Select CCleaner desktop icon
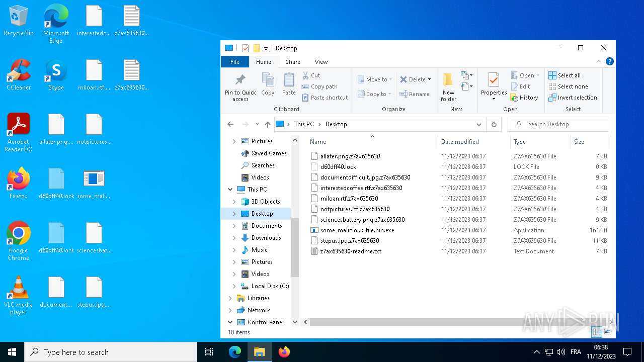Image resolution: width=644 pixels, height=362 pixels. 19,74
